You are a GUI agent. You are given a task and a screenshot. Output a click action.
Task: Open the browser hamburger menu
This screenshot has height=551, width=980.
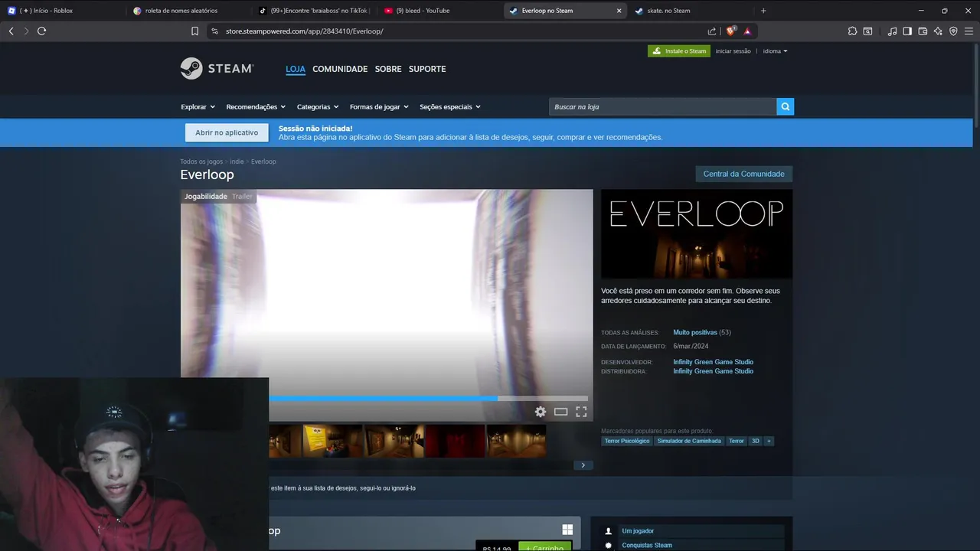[x=969, y=31]
